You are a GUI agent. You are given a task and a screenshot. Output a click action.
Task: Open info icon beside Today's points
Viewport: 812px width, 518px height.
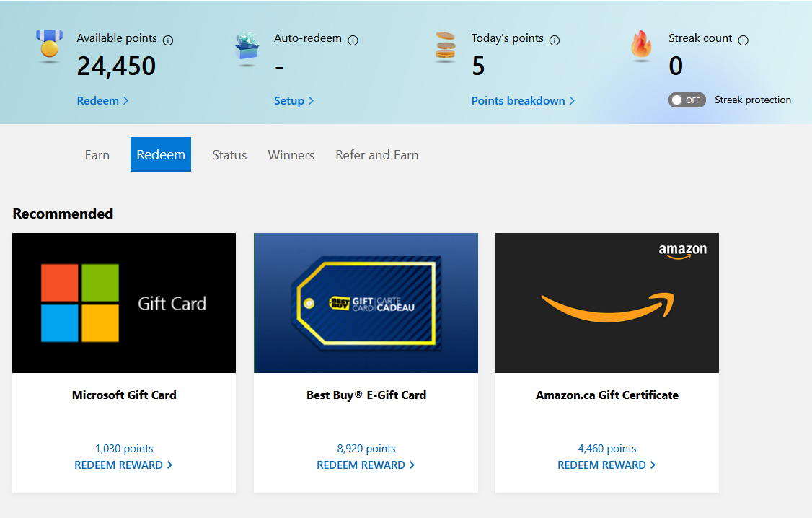tap(555, 40)
